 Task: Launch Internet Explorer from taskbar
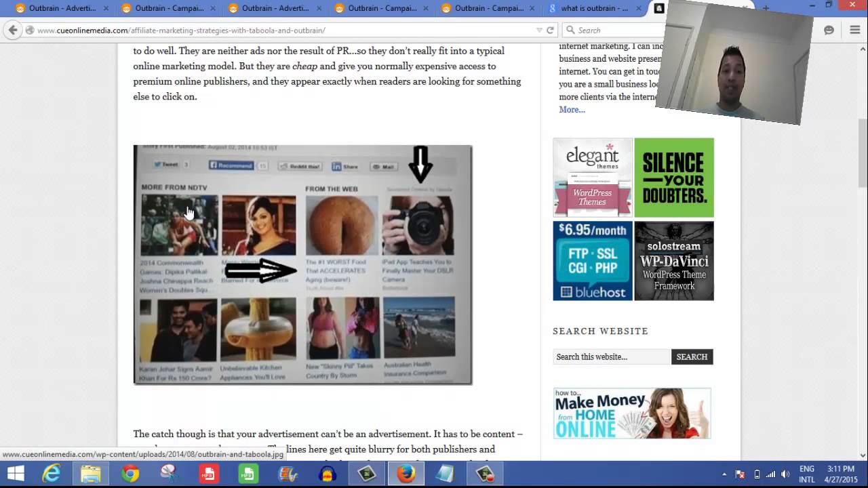52,474
